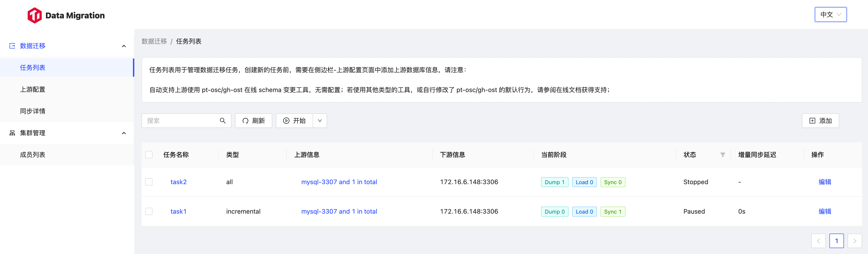Check the task2 row checkbox
This screenshot has width=868, height=254.
(149, 182)
